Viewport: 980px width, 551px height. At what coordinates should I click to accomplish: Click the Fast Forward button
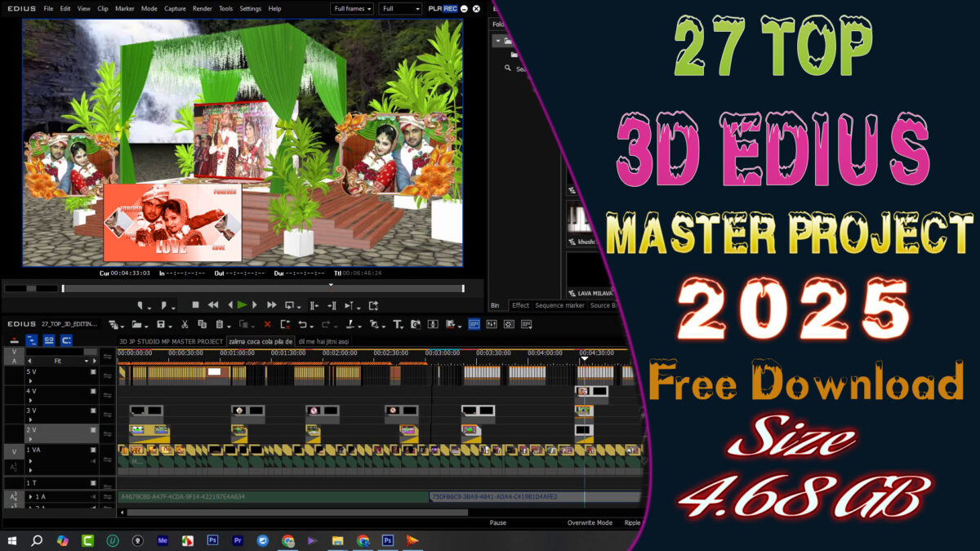(272, 305)
